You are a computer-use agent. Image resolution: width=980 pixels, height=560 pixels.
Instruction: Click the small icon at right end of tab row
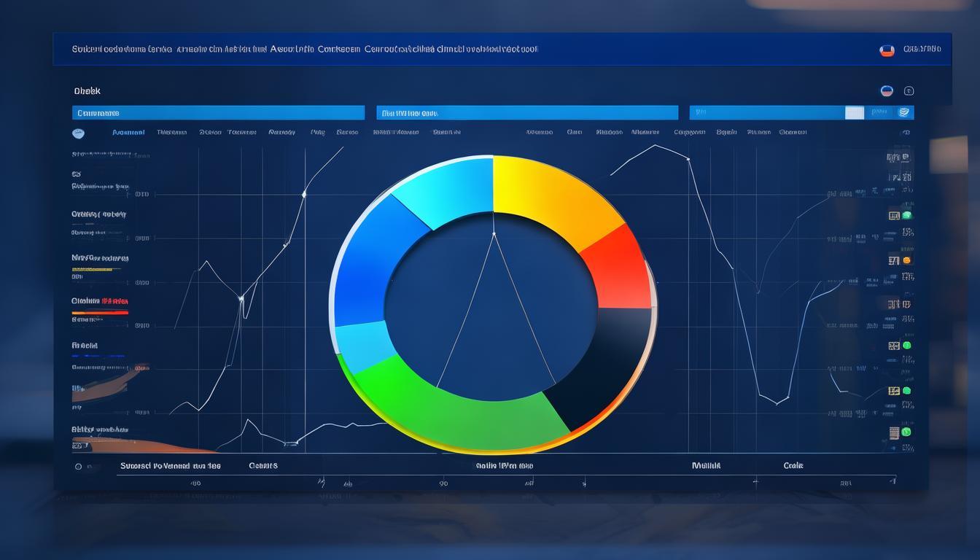pyautogui.click(x=905, y=133)
